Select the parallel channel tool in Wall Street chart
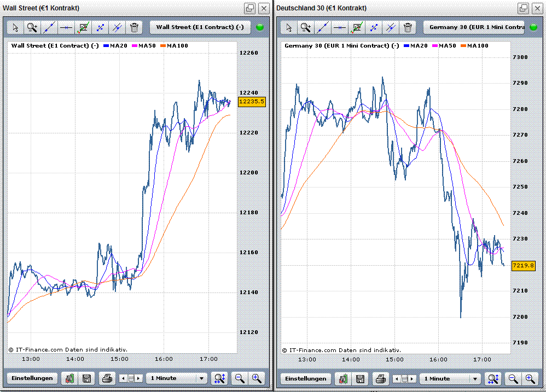 (117, 27)
